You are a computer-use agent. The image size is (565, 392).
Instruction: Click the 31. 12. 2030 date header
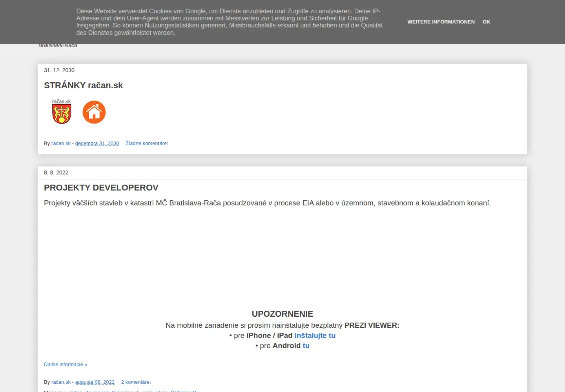(59, 70)
